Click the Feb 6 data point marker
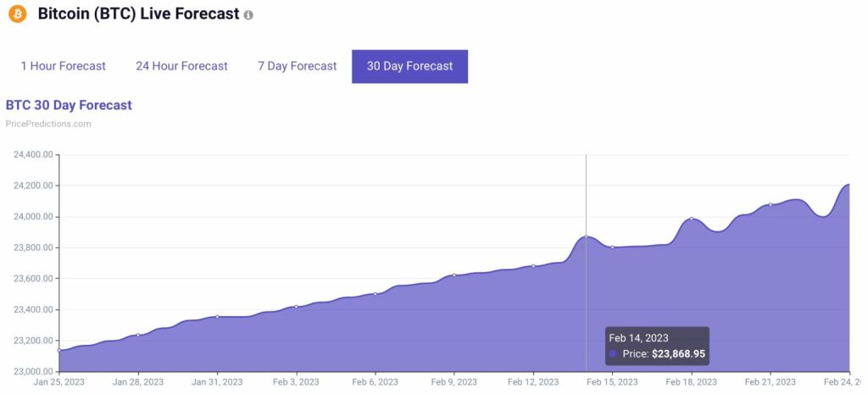The height and width of the screenshot is (394, 868). pos(376,294)
